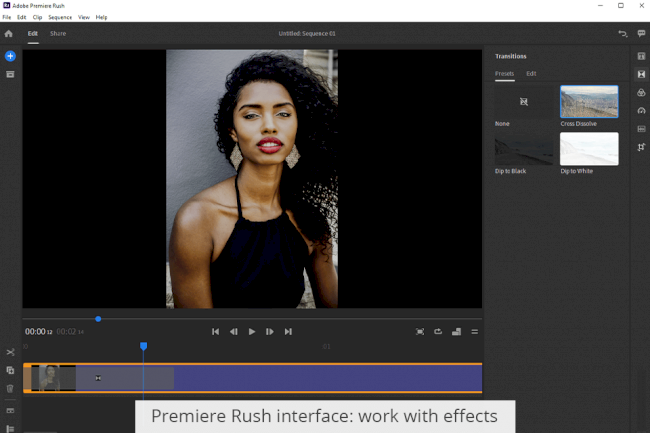
Task: Click the Undo arrow icon
Action: [623, 34]
